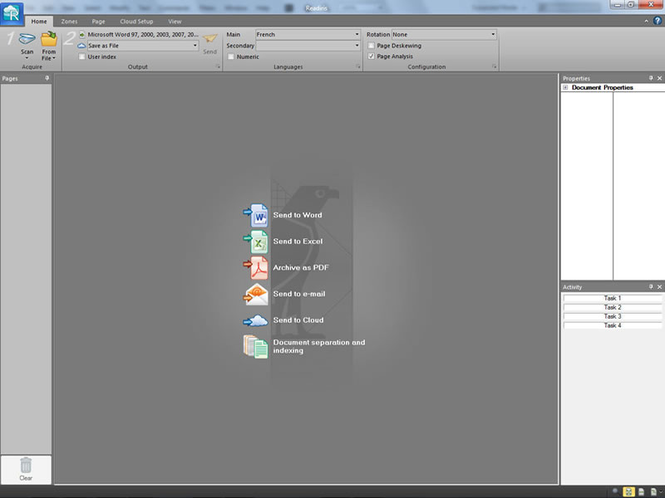The height and width of the screenshot is (498, 665).
Task: Click the Microsoft Word output format icon
Action: tap(82, 34)
